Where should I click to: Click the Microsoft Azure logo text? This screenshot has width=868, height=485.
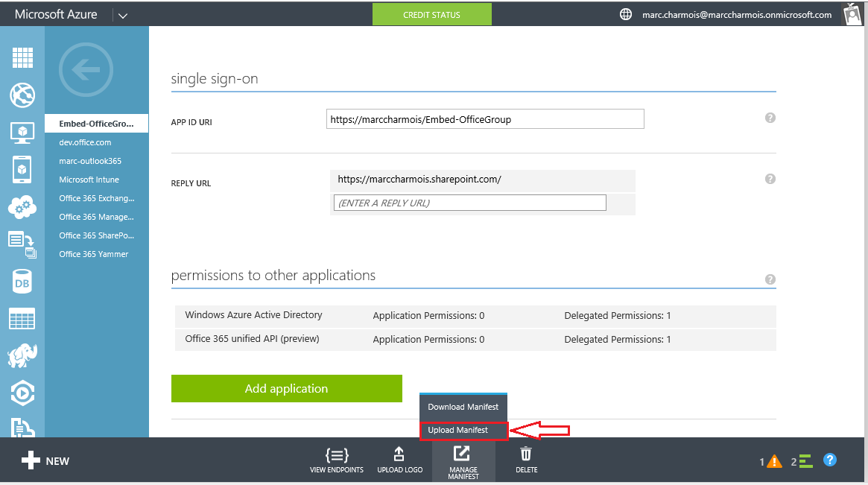pos(56,14)
